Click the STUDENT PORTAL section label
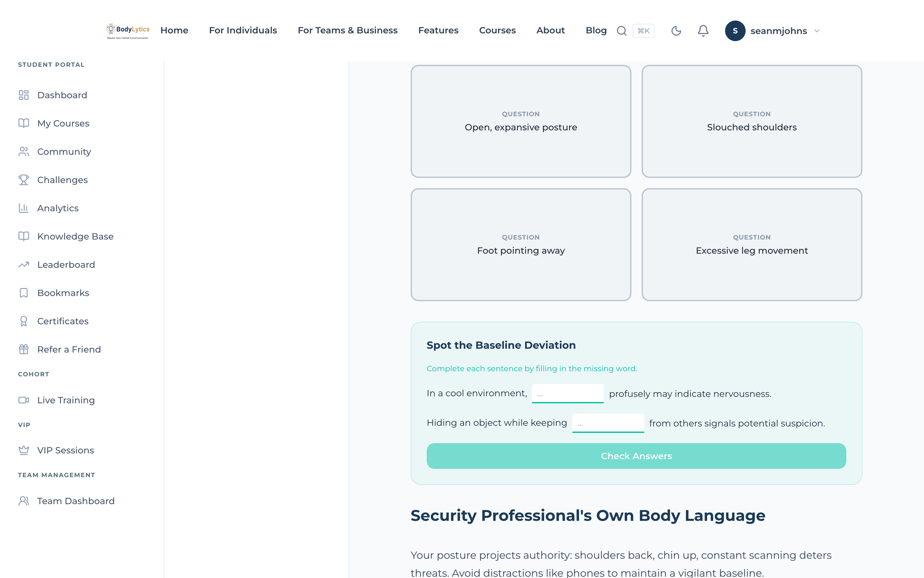924x578 pixels. [51, 65]
